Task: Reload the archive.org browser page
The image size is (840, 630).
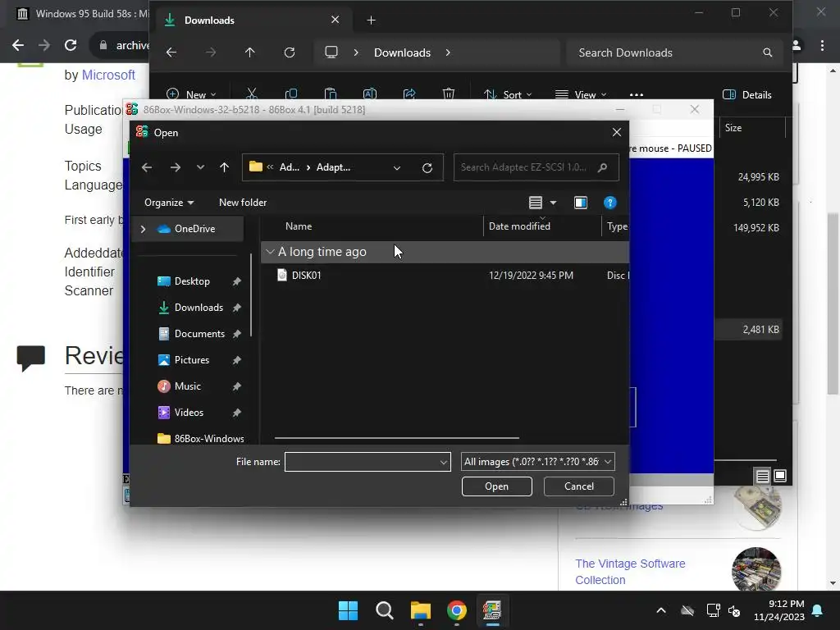Action: pos(71,45)
